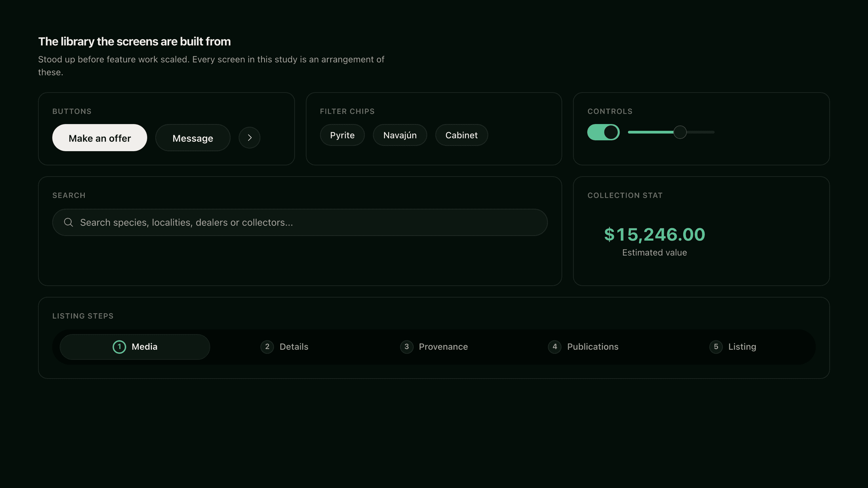The image size is (868, 488).
Task: Select the Cabinet filter chip
Action: point(461,135)
